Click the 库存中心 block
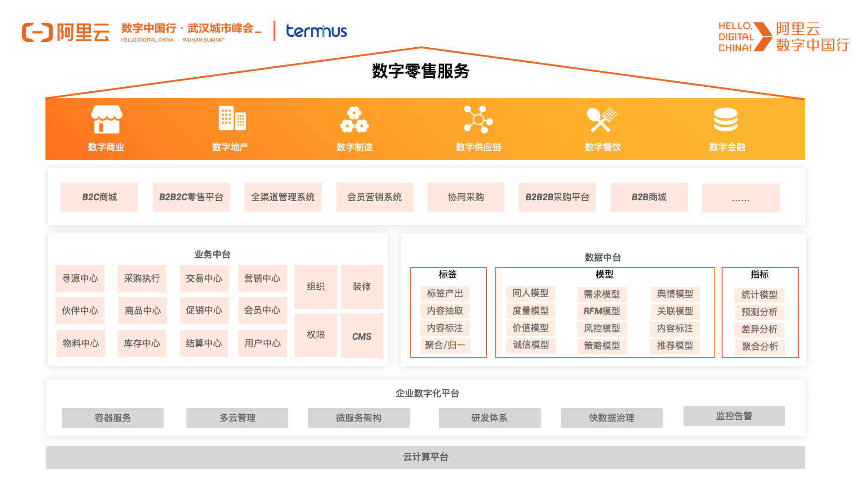The width and height of the screenshot is (868, 486). [x=142, y=343]
